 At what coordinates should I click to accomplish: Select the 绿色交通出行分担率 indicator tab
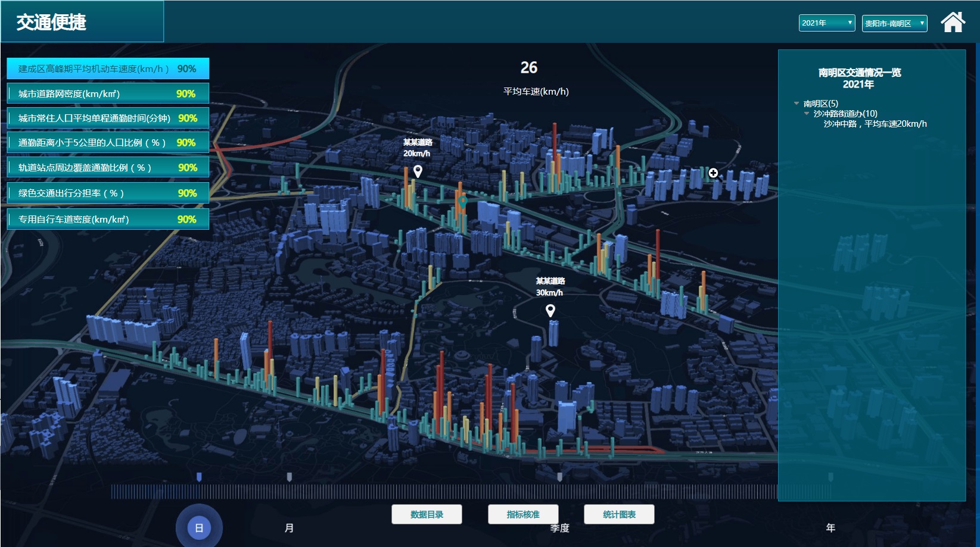(x=108, y=193)
